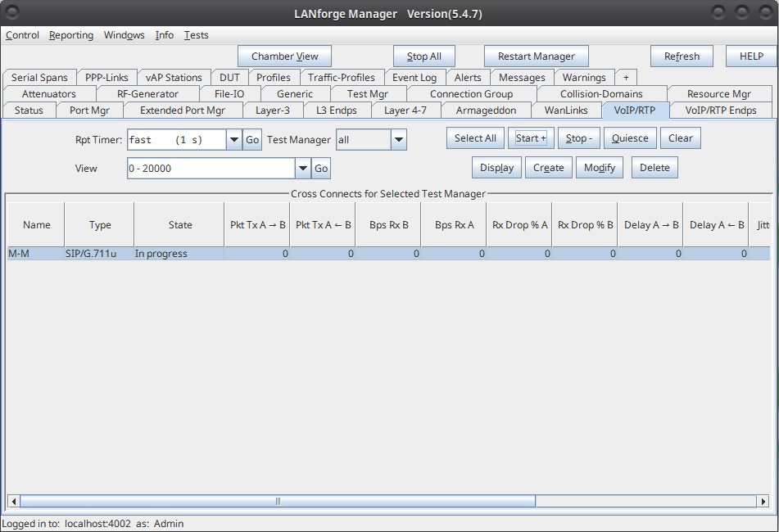The width and height of the screenshot is (779, 532).
Task: Open the Windows menu
Action: (x=125, y=35)
